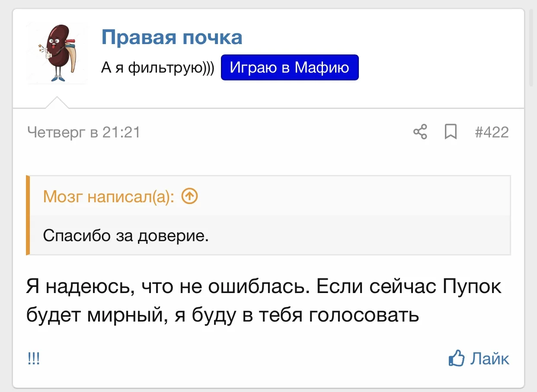This screenshot has width=537, height=392.
Task: Click the Четверг в 21:21 timestamp
Action: click(84, 132)
